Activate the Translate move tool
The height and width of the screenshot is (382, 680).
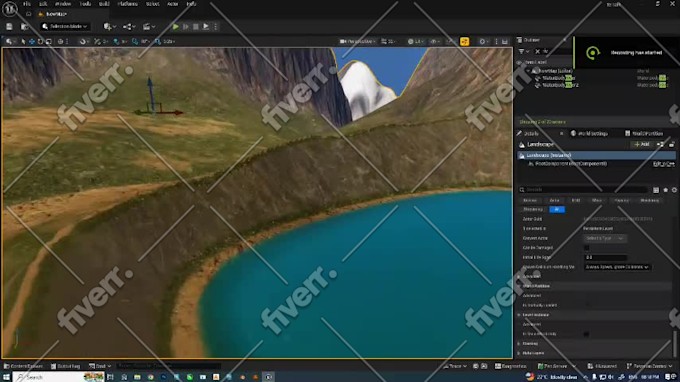coord(32,42)
